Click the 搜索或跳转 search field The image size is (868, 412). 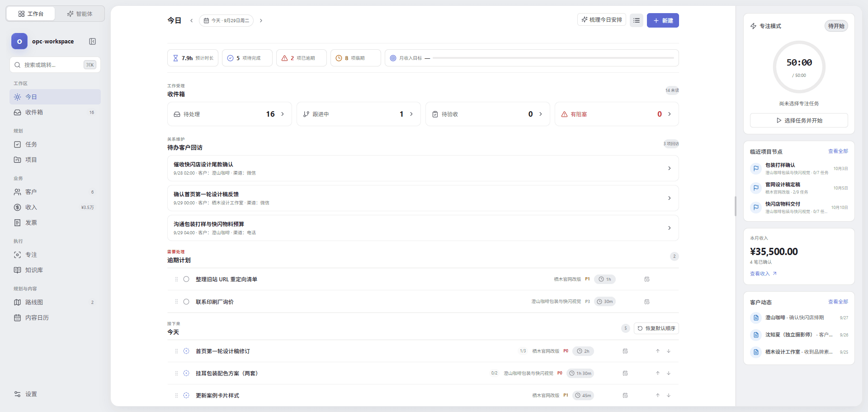(55, 65)
